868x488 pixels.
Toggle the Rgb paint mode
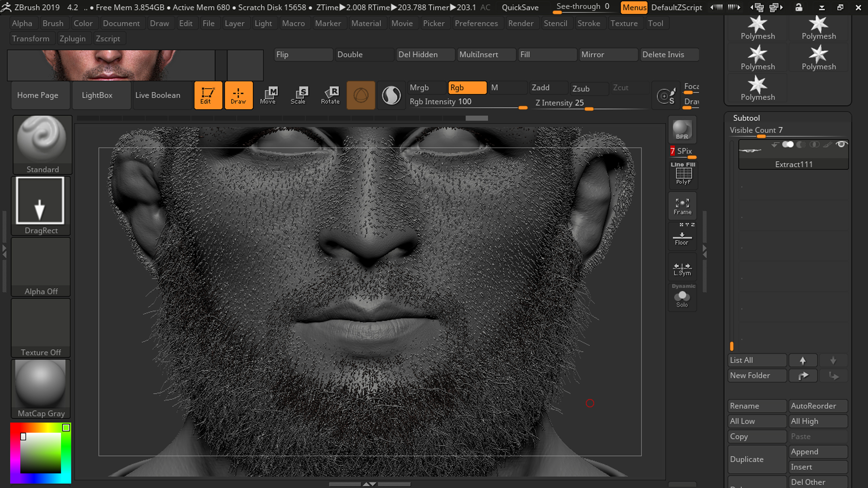click(x=467, y=88)
